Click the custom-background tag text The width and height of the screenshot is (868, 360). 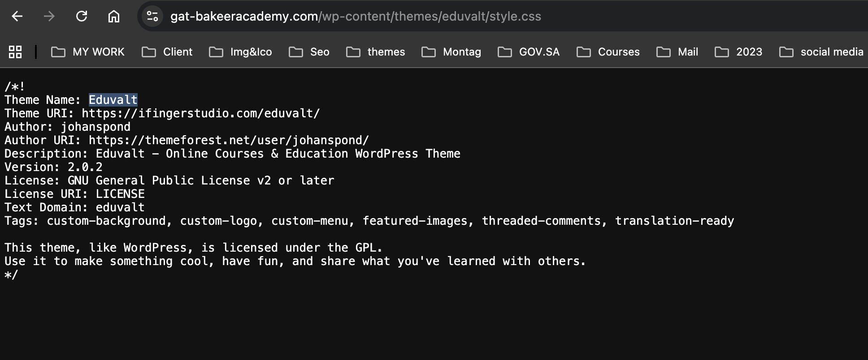pos(106,221)
